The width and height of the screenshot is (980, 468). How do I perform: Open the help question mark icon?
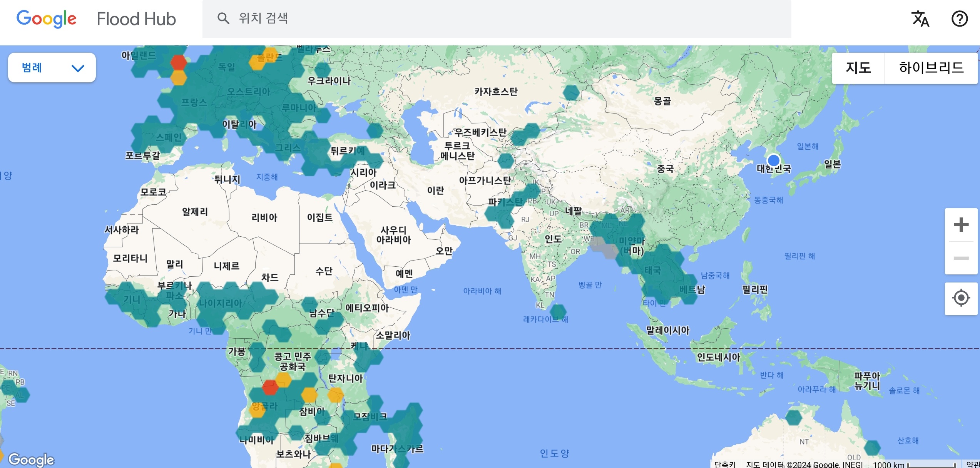click(x=959, y=19)
